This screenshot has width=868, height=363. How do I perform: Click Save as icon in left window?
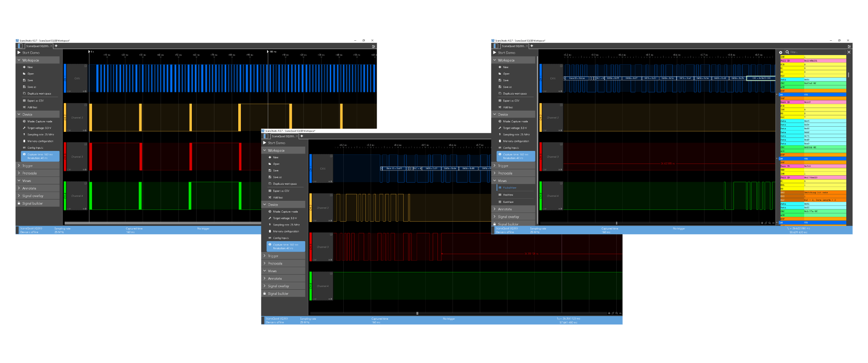24,87
